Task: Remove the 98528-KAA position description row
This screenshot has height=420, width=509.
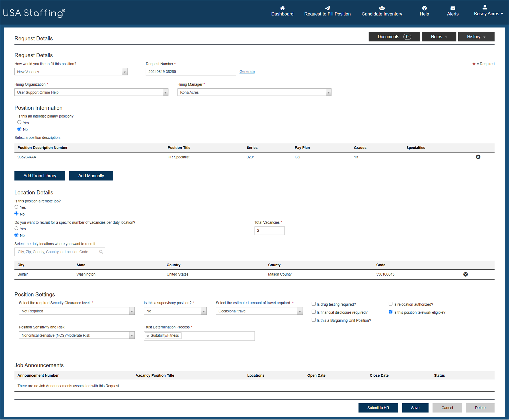Action: tap(478, 157)
